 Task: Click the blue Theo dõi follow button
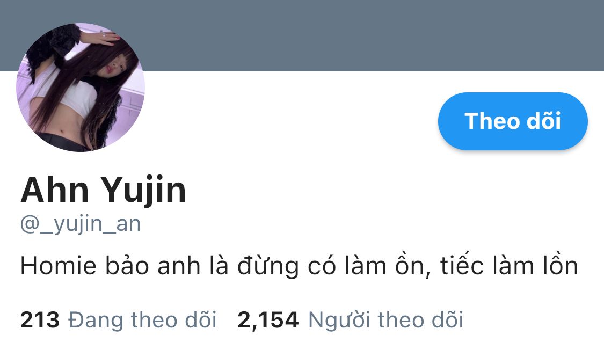coord(513,121)
